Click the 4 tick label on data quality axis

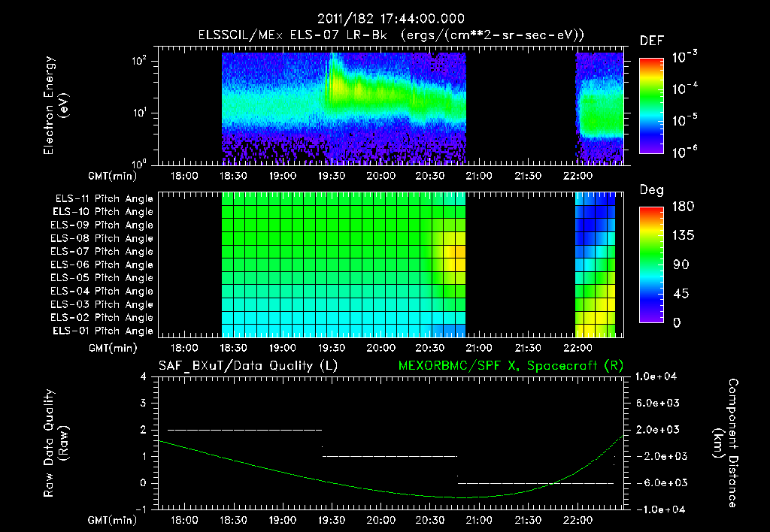(144, 376)
